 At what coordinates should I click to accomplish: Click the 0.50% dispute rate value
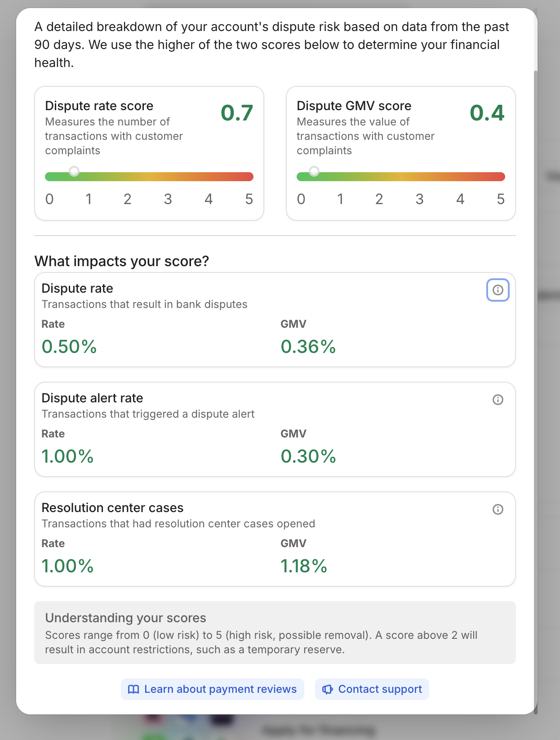click(69, 347)
